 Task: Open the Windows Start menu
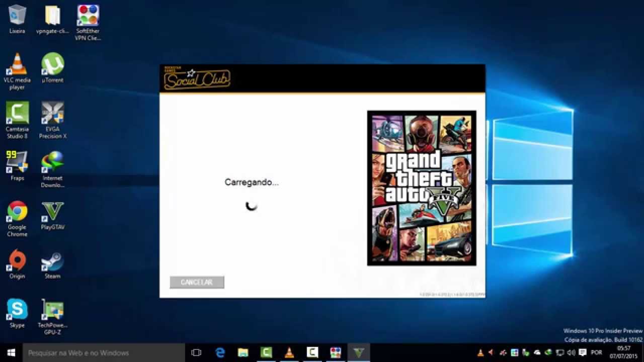tap(11, 352)
